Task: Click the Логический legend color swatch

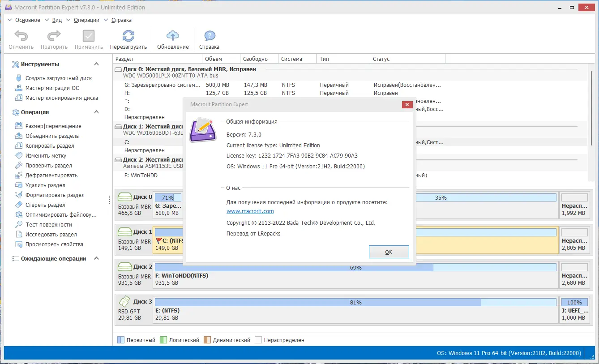Action: (x=163, y=340)
